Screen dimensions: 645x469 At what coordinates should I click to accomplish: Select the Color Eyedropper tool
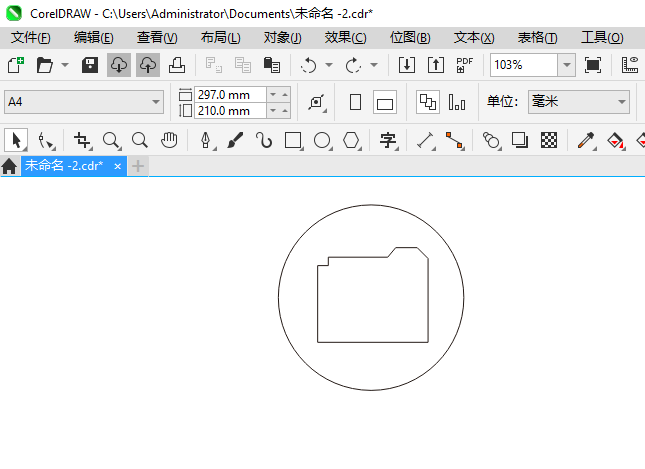pos(586,141)
